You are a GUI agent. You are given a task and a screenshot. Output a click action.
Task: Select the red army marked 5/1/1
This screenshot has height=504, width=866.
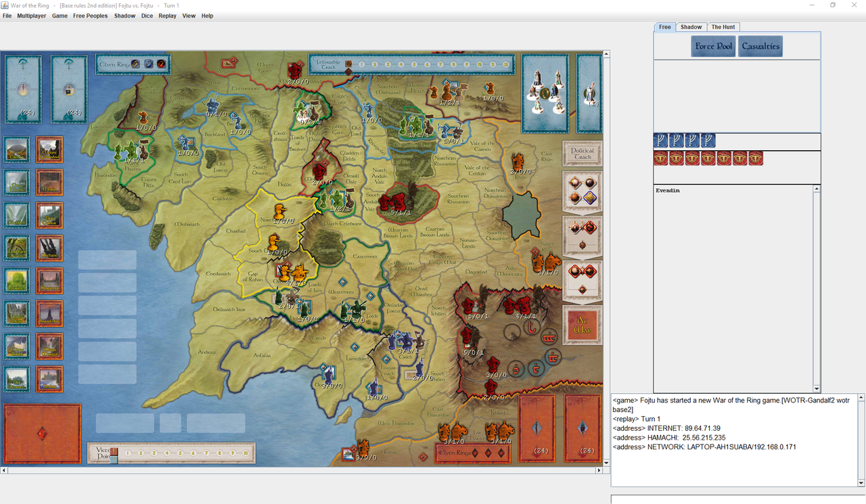(x=398, y=203)
